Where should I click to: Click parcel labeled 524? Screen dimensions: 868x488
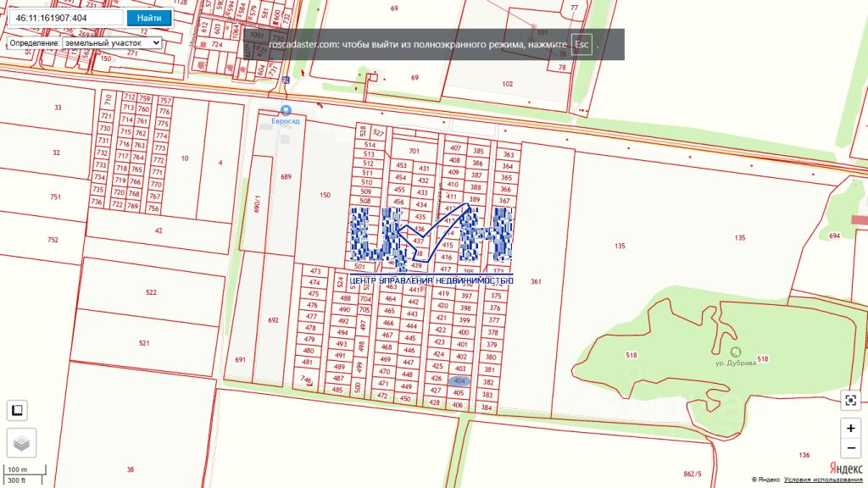click(x=340, y=282)
